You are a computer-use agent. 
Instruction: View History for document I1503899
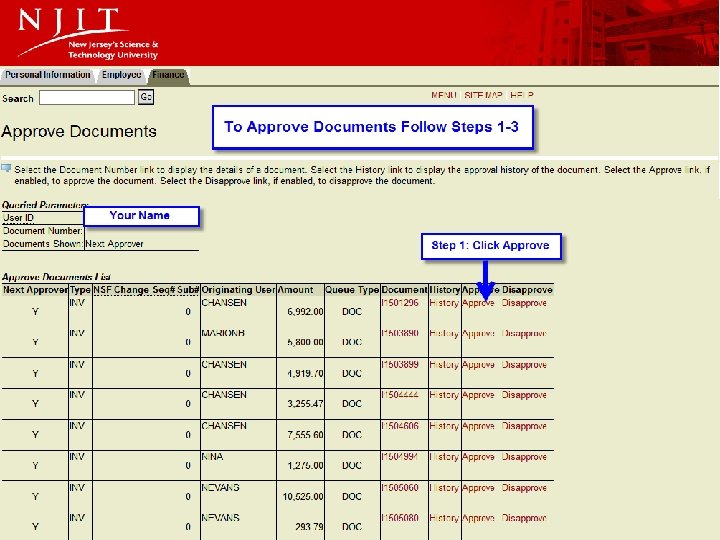[444, 365]
